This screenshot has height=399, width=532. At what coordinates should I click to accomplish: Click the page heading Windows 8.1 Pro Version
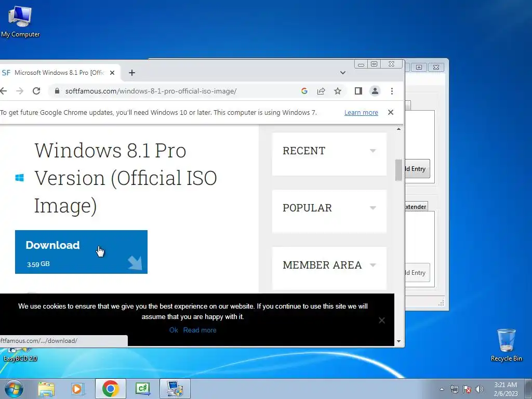coord(126,178)
